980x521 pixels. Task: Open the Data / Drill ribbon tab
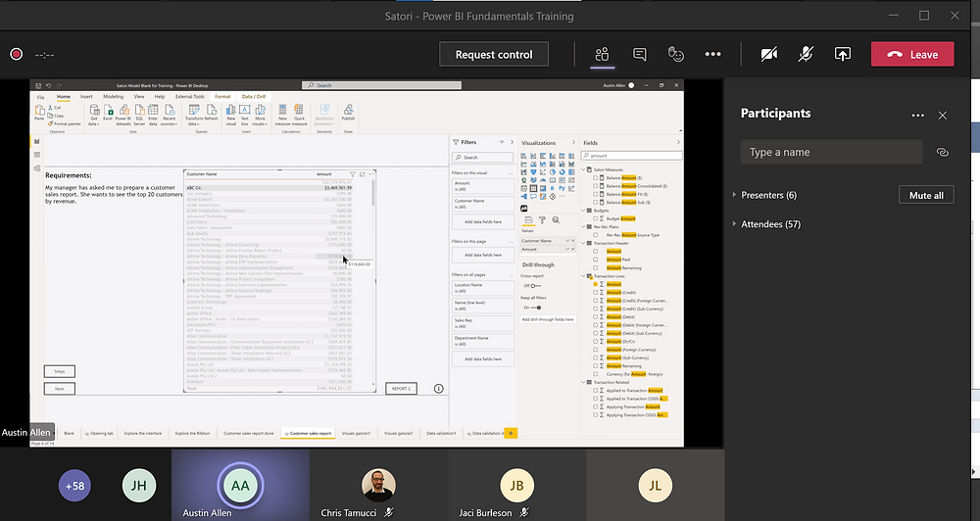pyautogui.click(x=254, y=97)
